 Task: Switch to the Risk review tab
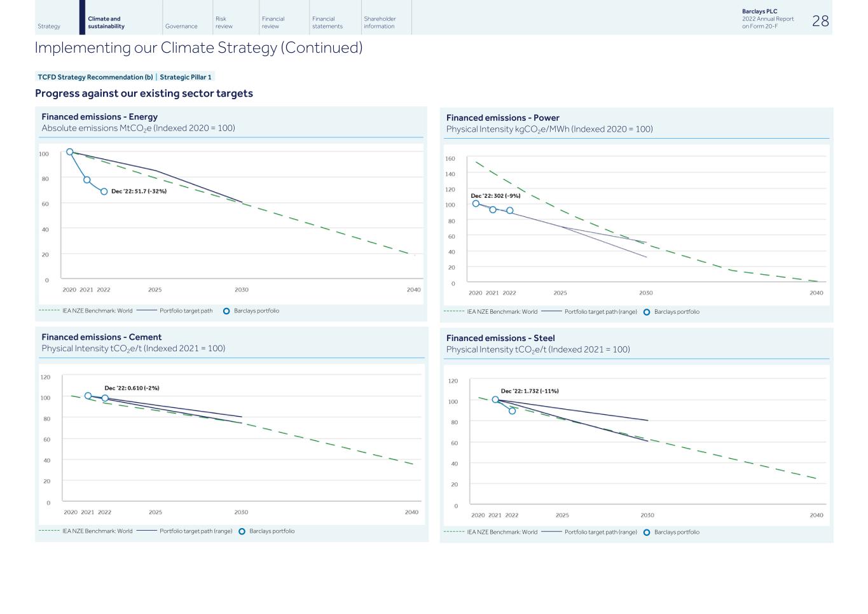(224, 22)
